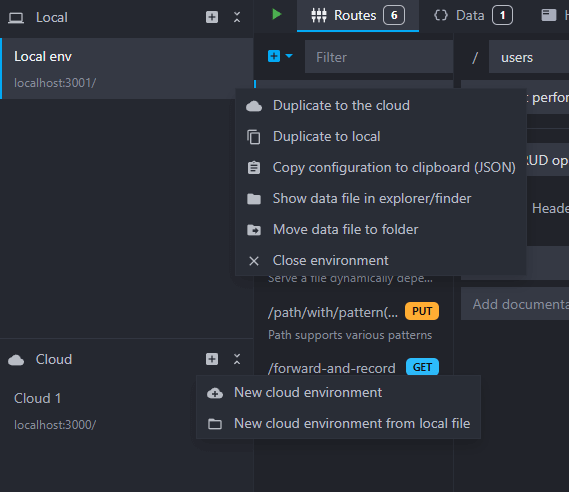Collapse the Cloud environments section
The image size is (569, 492).
[x=237, y=359]
